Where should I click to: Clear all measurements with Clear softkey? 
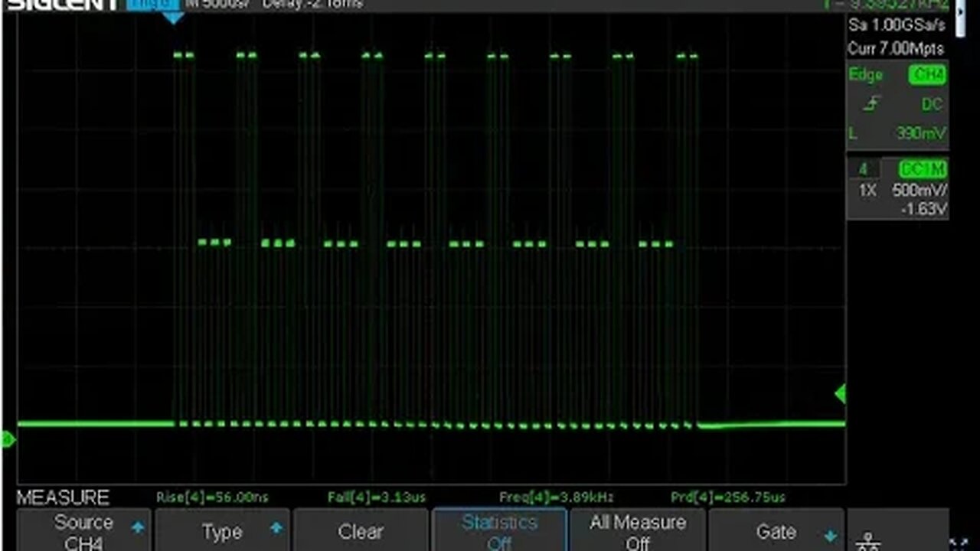pos(361,530)
